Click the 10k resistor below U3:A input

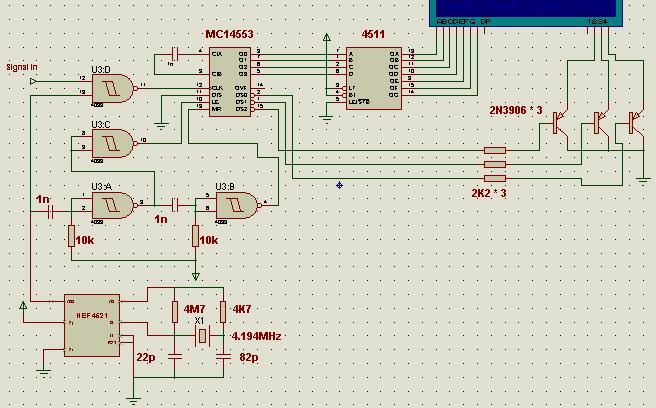[x=71, y=236]
